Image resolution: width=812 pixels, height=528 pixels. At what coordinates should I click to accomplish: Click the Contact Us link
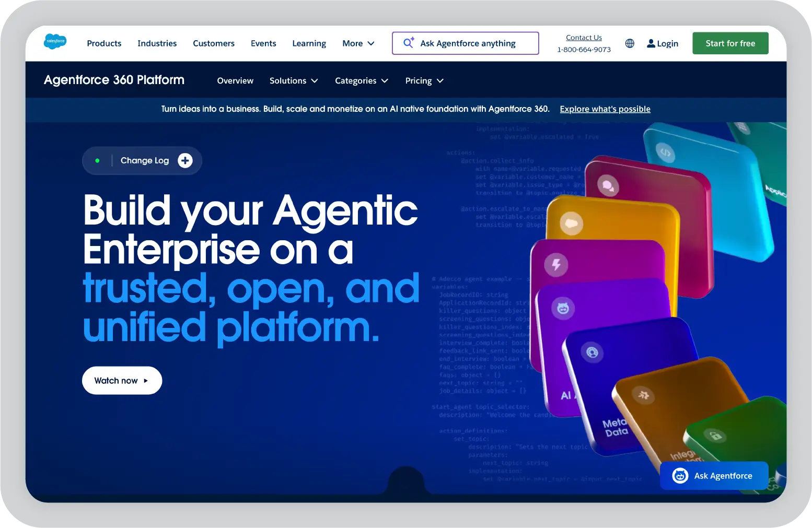[x=584, y=38]
